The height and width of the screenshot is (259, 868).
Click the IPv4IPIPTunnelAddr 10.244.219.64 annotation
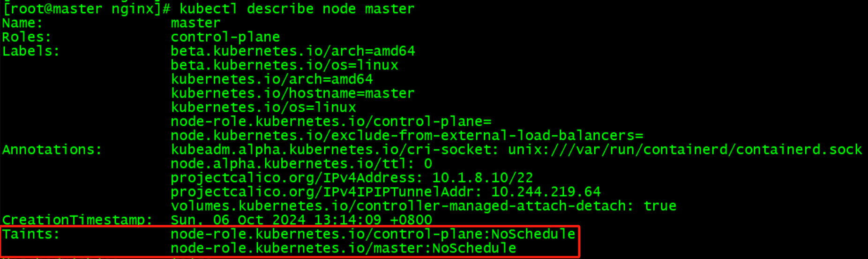click(385, 192)
